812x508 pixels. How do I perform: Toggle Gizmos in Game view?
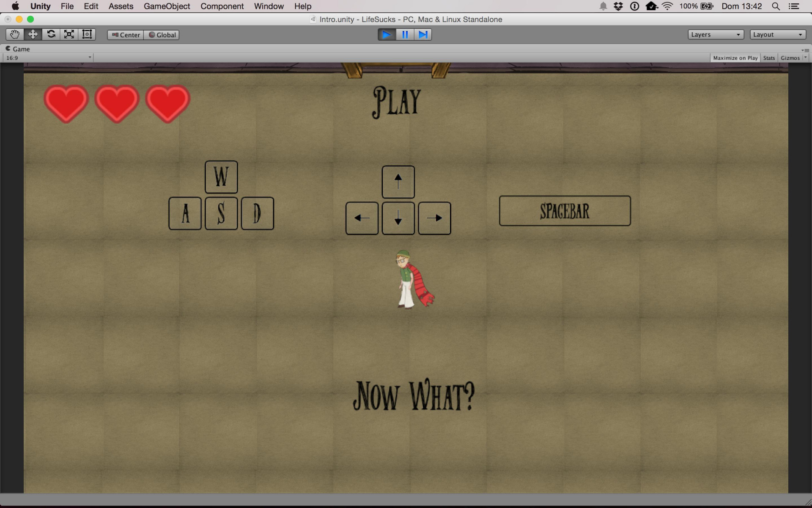(790, 58)
